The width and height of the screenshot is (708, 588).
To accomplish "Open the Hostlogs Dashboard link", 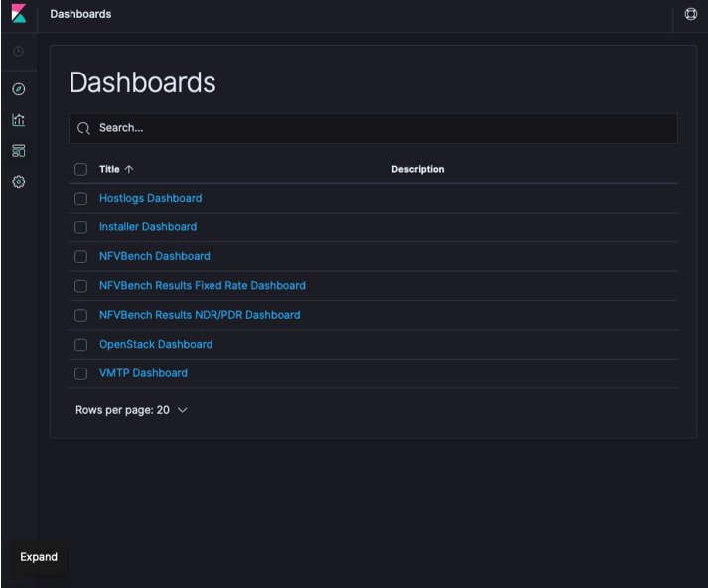I will pyautogui.click(x=150, y=198).
